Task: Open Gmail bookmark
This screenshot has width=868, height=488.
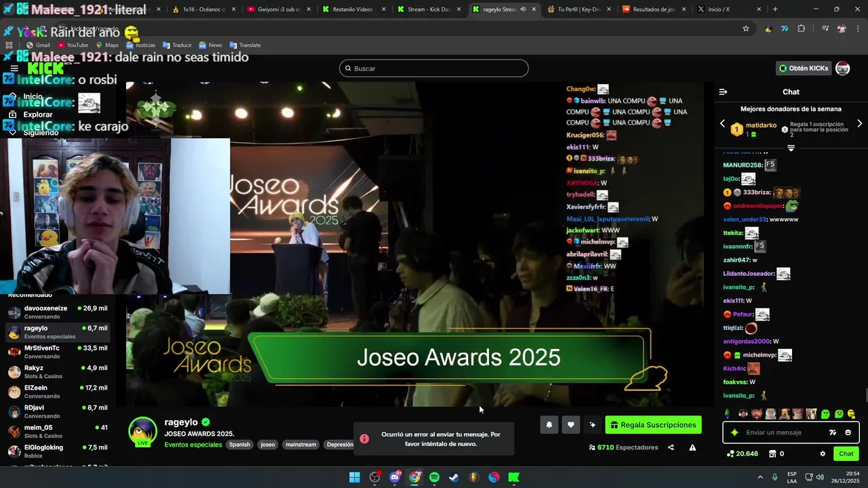Action: pyautogui.click(x=38, y=45)
